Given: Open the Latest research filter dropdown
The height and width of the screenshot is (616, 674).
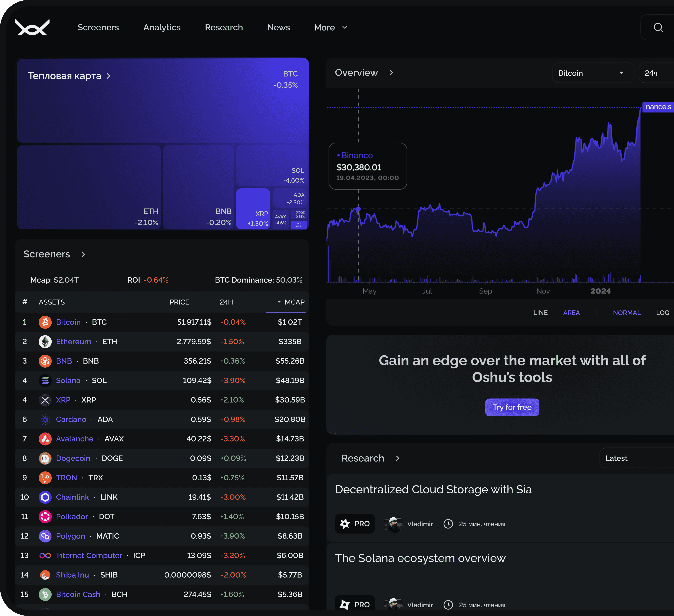Looking at the screenshot, I should 637,458.
